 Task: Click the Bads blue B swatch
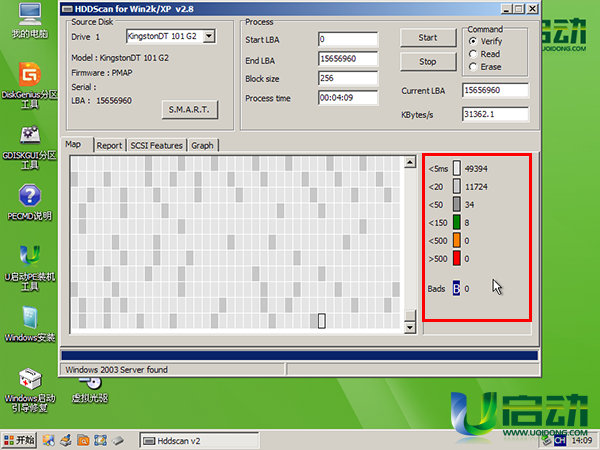(456, 288)
